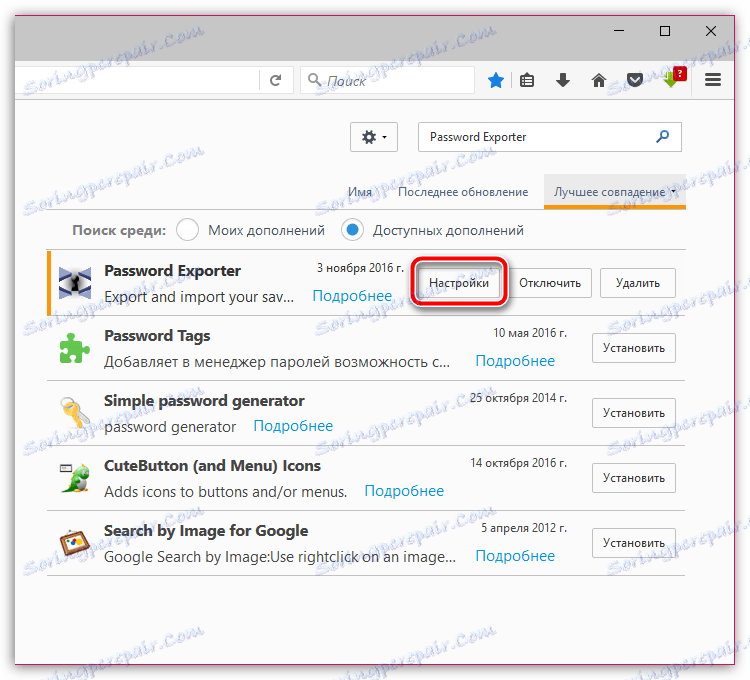Install Simple password generator add-on
Image resolution: width=750 pixels, height=680 pixels.
pyautogui.click(x=634, y=413)
